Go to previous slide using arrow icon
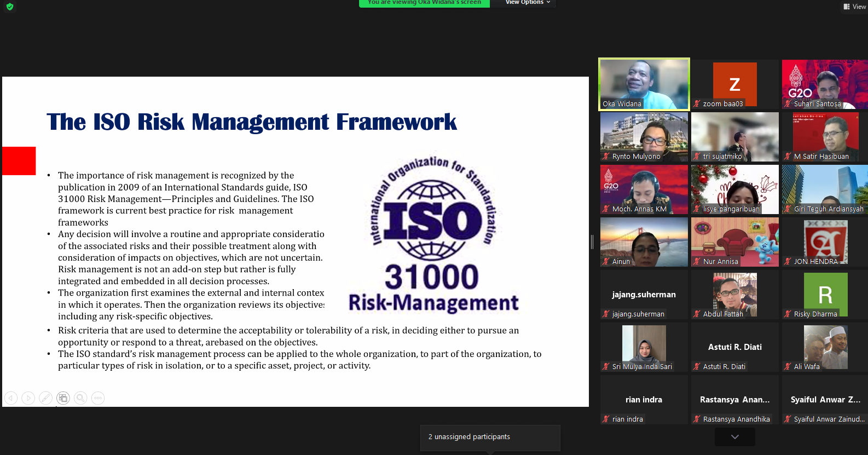 (11, 398)
